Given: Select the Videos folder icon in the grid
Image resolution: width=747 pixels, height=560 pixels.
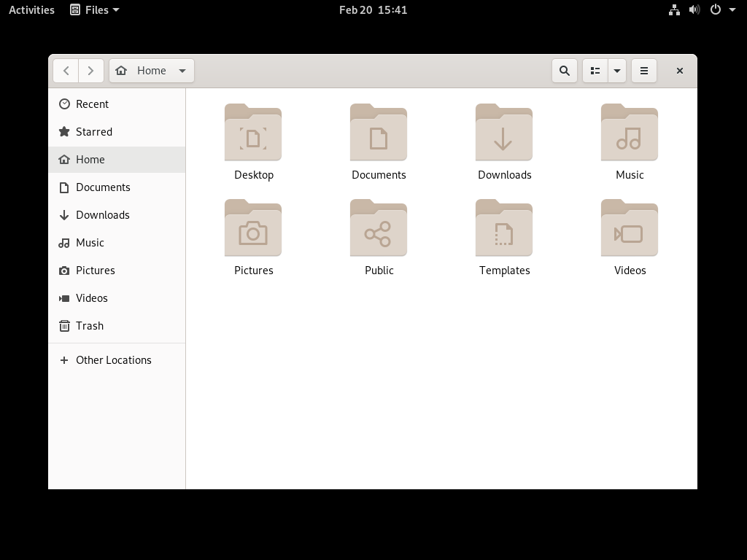Looking at the screenshot, I should coord(630,227).
